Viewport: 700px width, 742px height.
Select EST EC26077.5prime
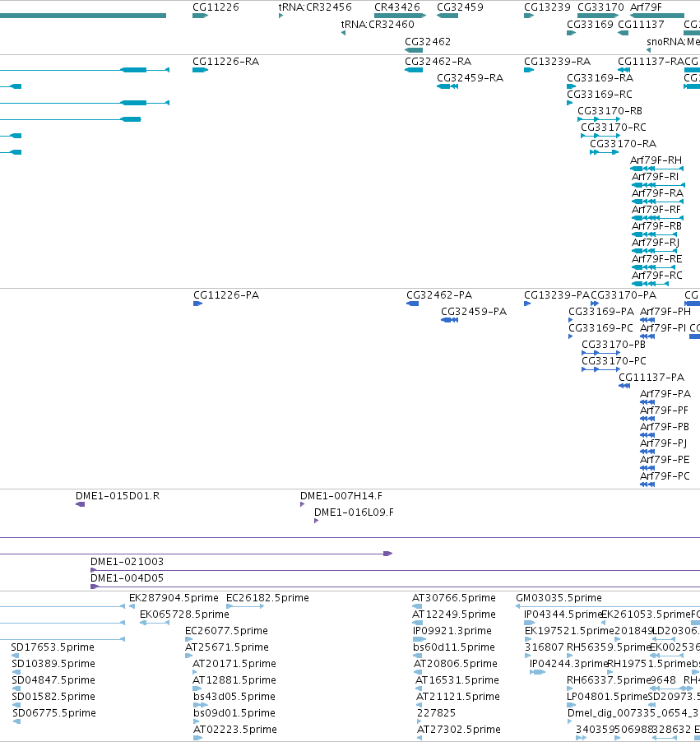coord(188,639)
